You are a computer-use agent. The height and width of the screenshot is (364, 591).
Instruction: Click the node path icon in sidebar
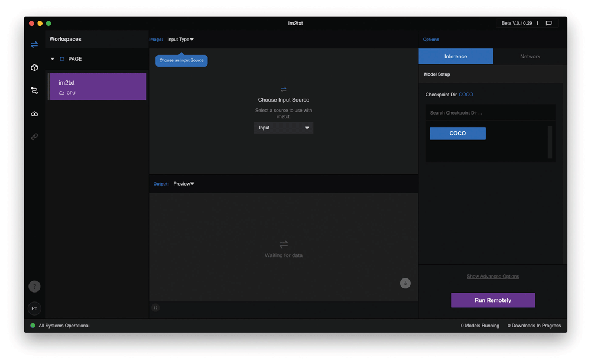click(34, 90)
